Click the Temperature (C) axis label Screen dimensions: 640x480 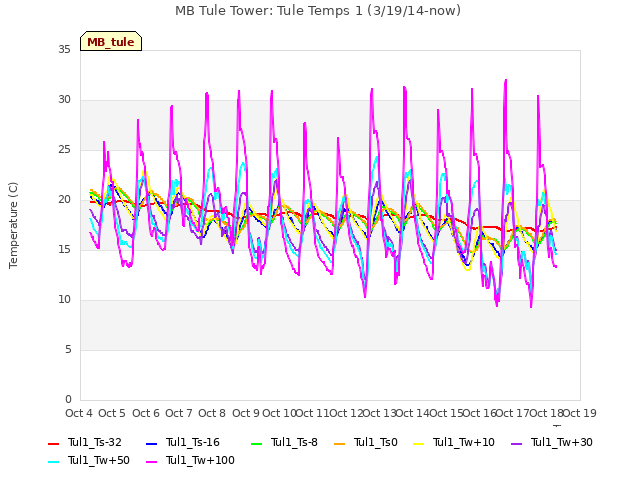pyautogui.click(x=13, y=225)
